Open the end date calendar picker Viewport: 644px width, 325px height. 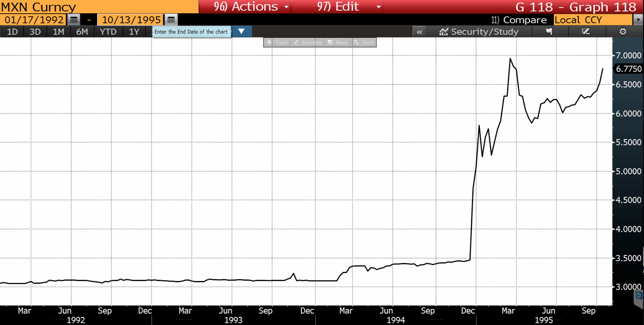pyautogui.click(x=171, y=20)
